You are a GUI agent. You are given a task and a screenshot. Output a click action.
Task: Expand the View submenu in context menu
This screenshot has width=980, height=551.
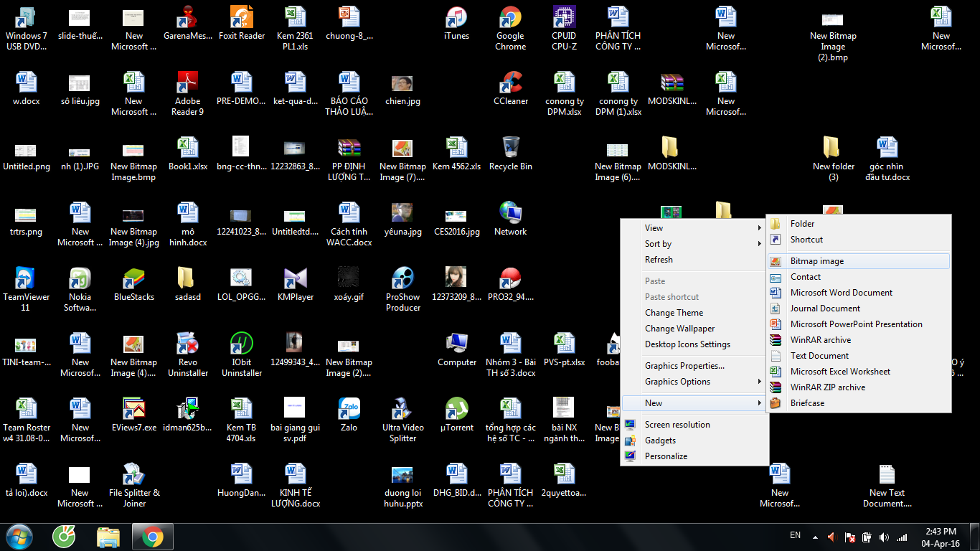(x=694, y=228)
